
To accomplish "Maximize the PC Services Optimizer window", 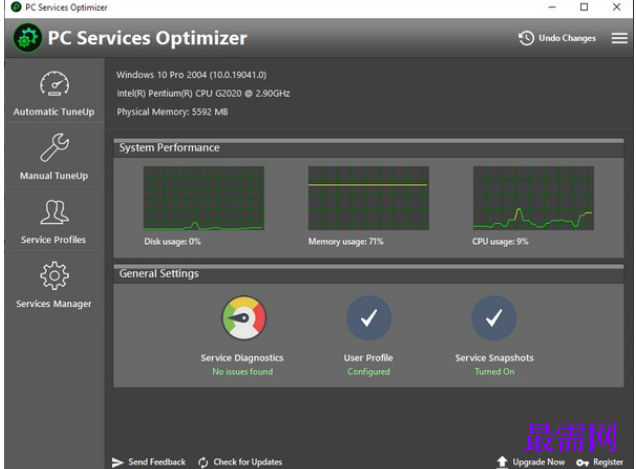I will pos(584,7).
